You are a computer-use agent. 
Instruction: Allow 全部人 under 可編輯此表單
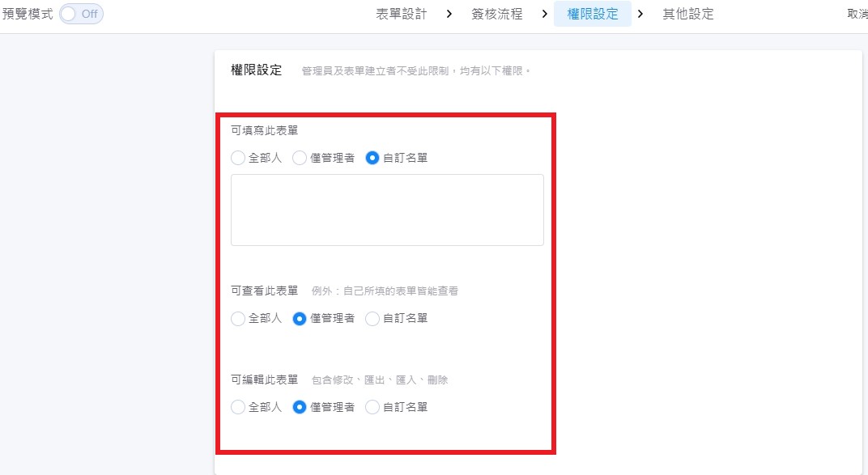238,407
